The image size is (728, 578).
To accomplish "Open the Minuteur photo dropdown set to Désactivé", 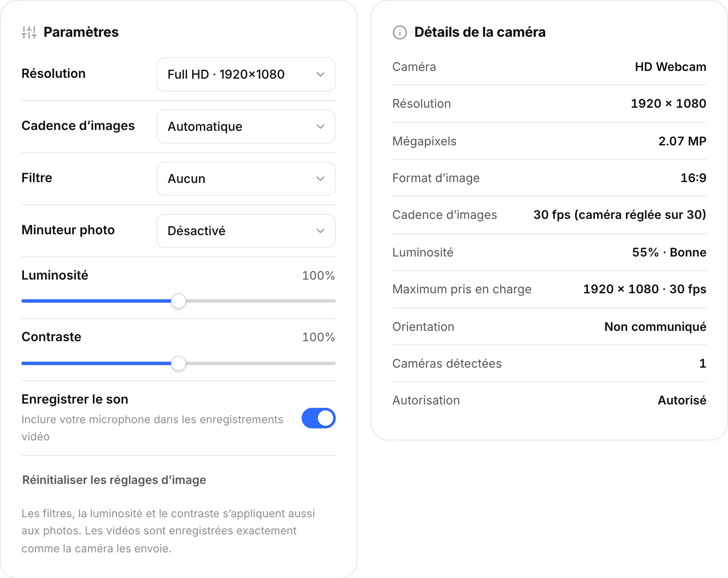I will [246, 231].
